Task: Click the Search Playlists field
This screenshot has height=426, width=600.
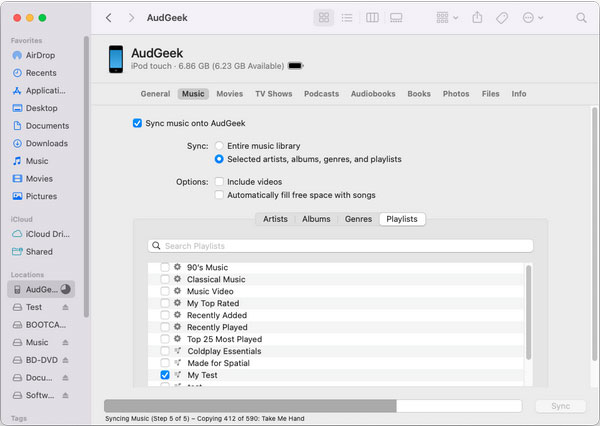Action: pos(340,246)
